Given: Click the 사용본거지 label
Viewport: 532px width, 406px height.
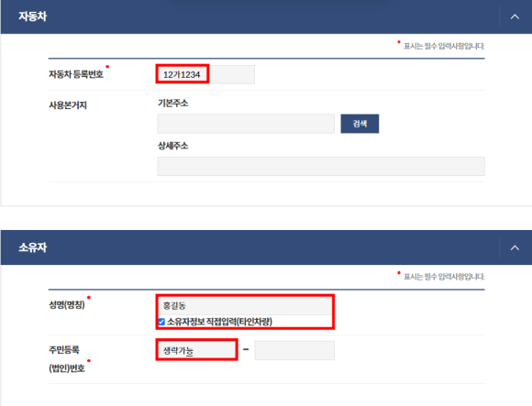Looking at the screenshot, I should click(68, 105).
